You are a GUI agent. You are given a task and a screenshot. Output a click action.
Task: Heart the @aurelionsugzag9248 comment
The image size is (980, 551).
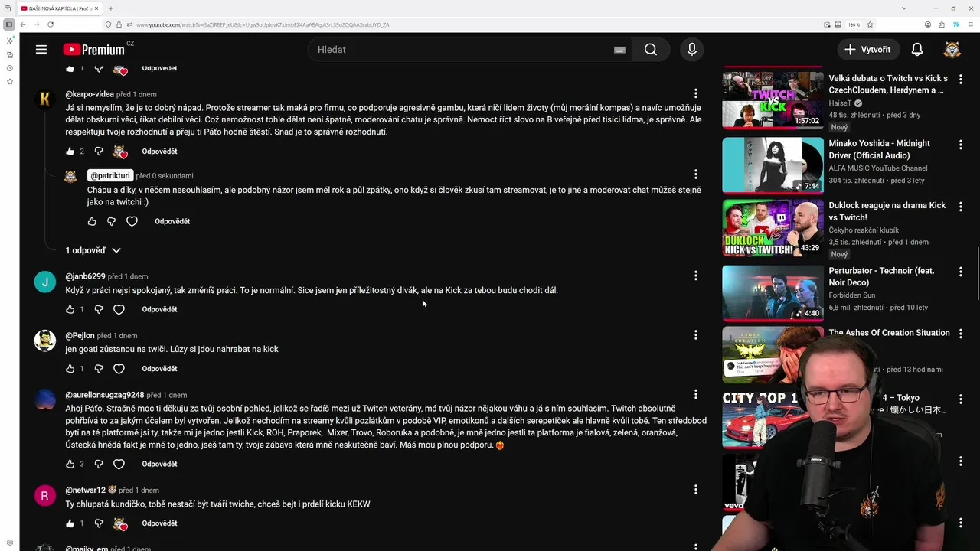(119, 464)
